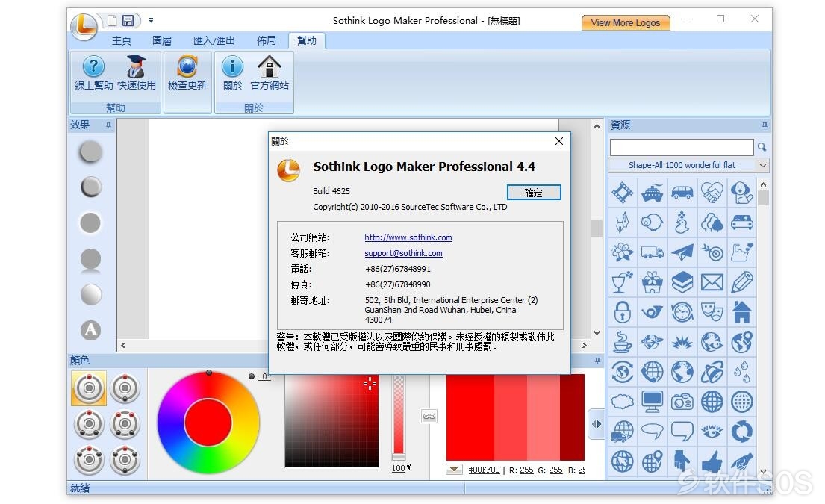Insert the house shape

[x=742, y=312]
